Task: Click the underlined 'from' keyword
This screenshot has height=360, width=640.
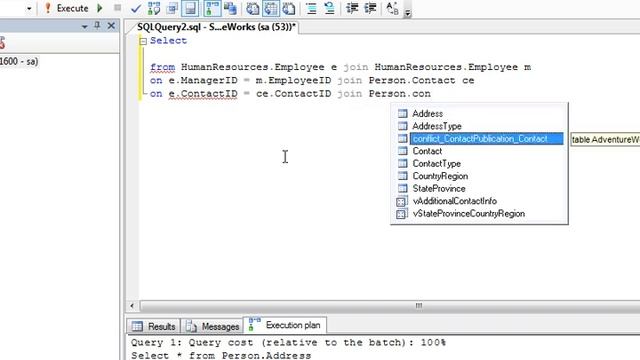Action: [162, 67]
